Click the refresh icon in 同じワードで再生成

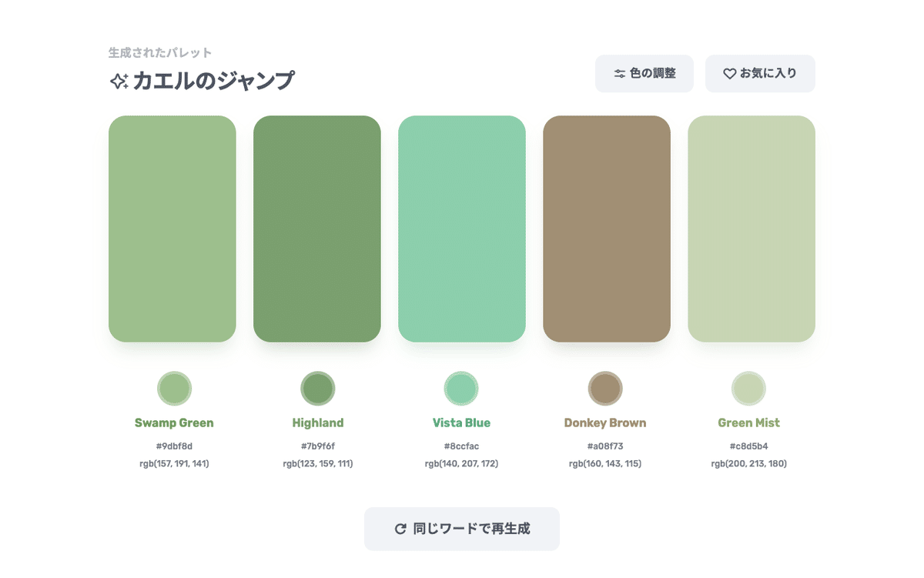pyautogui.click(x=400, y=529)
